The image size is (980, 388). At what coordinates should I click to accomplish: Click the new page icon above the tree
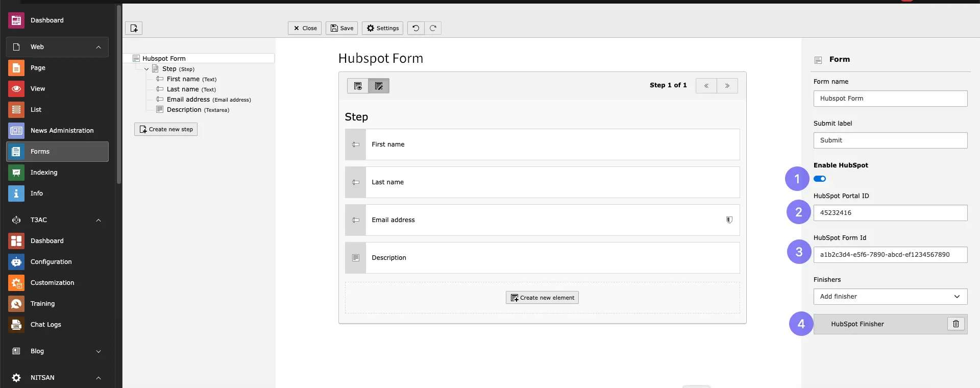point(134,28)
